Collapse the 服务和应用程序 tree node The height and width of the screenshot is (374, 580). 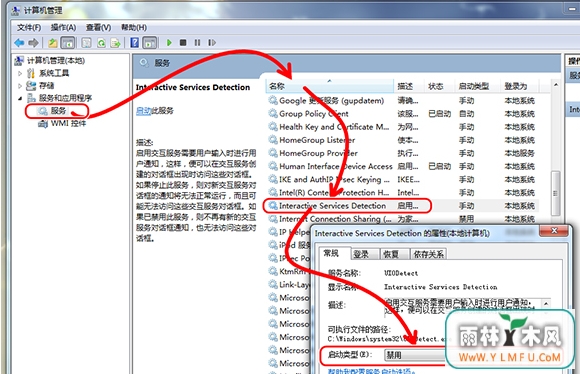click(20, 98)
